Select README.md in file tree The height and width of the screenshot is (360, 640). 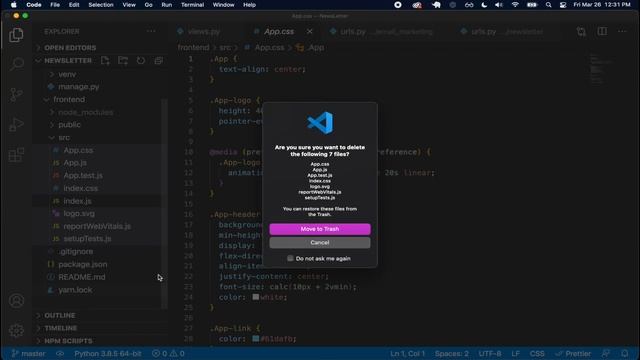point(82,277)
